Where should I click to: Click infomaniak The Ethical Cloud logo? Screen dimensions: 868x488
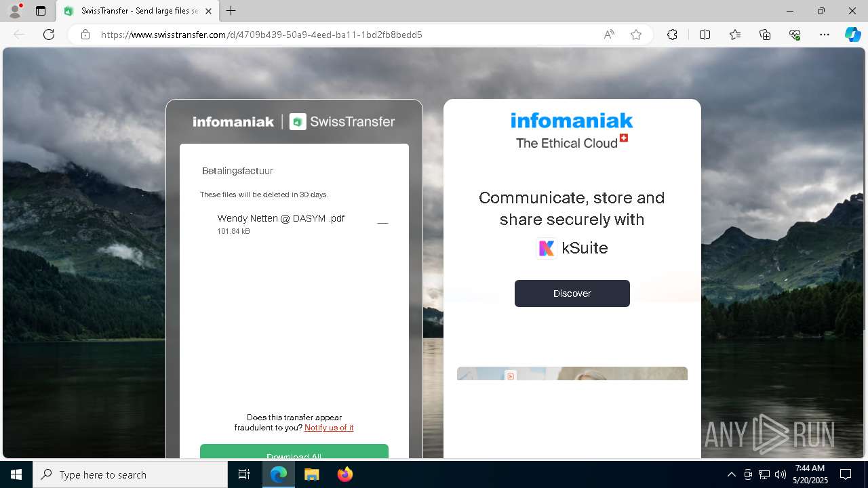click(x=572, y=131)
